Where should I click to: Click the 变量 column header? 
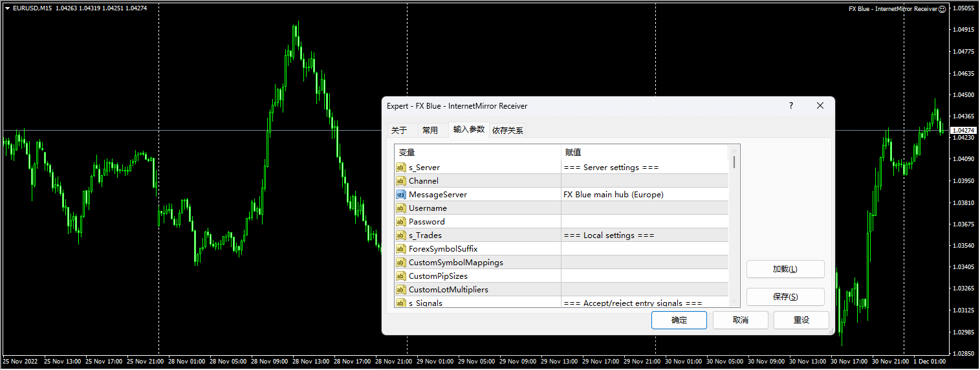click(478, 153)
